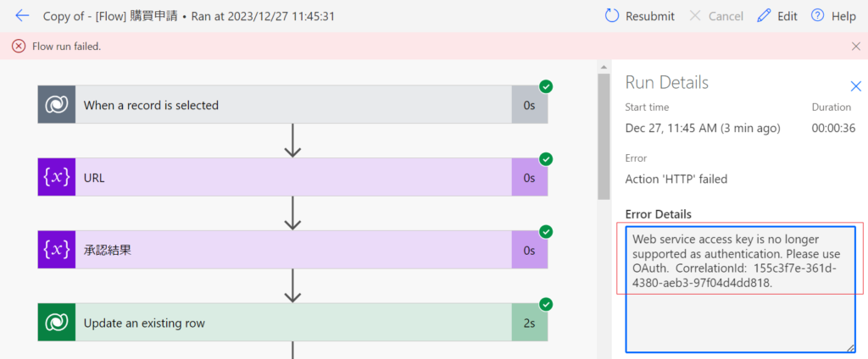Click the Dataverse trigger icon on first step
Screen dimensions: 868x359
[57, 105]
